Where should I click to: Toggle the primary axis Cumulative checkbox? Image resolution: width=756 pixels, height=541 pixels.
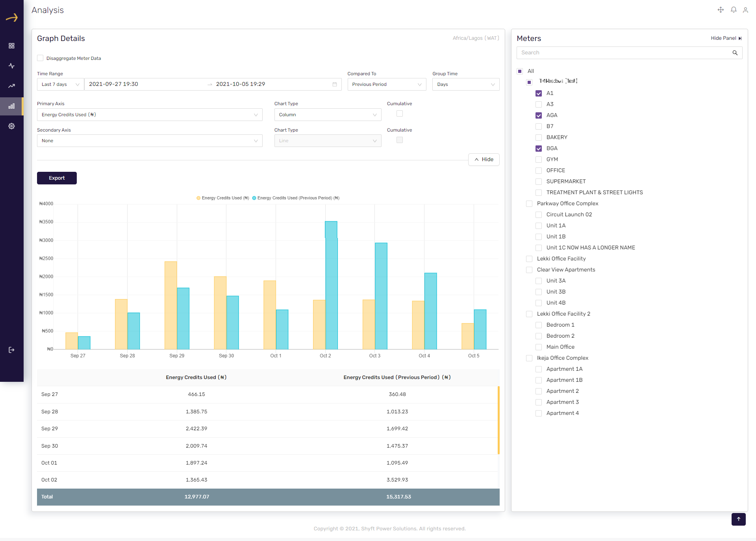(400, 114)
